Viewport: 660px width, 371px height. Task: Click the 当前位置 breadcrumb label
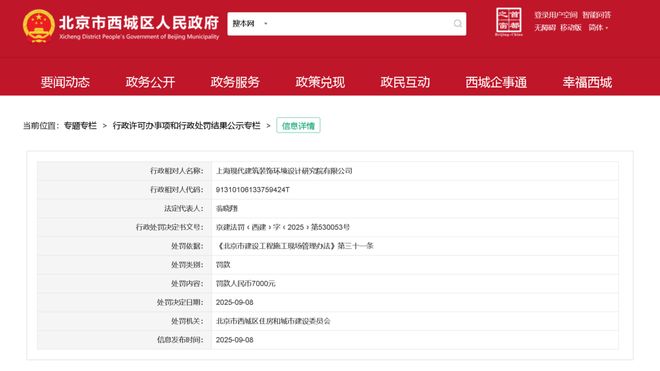point(41,125)
